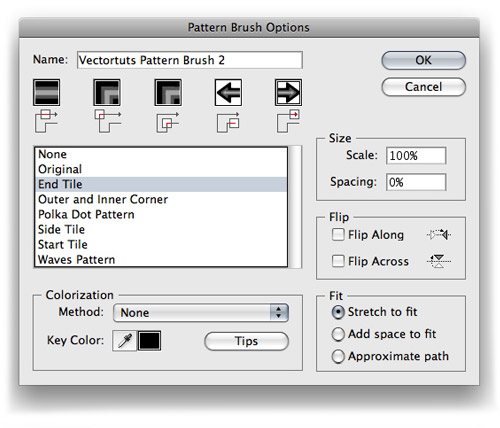
Task: Select the Side Tile thumbnail
Action: tap(47, 93)
